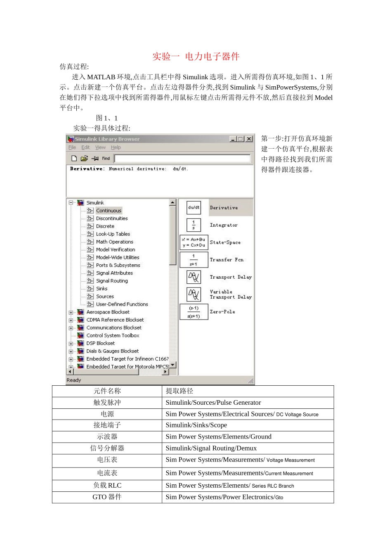The height and width of the screenshot is (555, 392).
Task: Select the Sources library
Action: click(x=105, y=296)
